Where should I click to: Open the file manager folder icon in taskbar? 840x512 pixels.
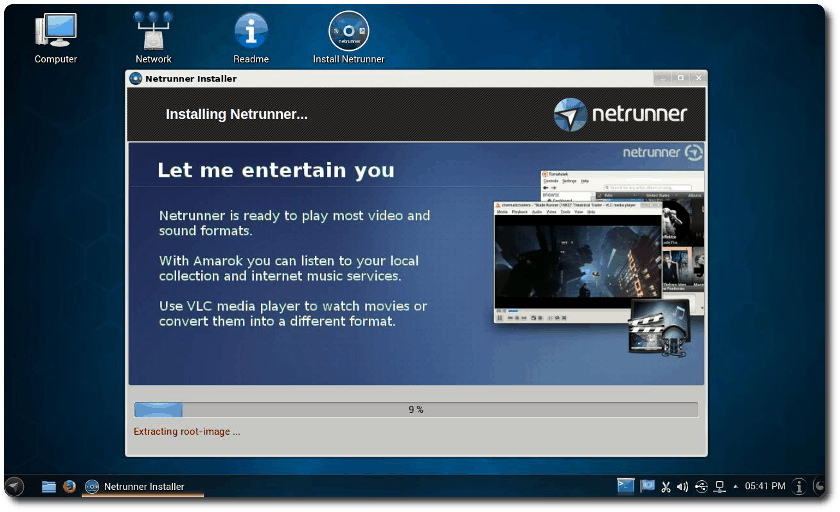(x=49, y=486)
